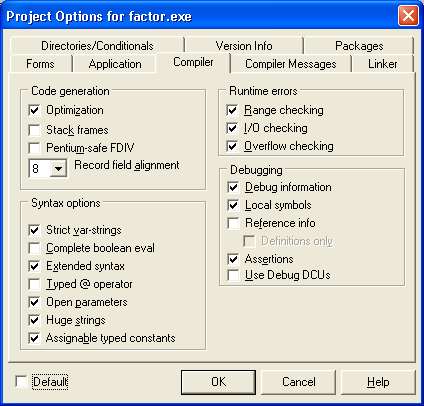
Task: Switch to the Linker tab
Action: pyautogui.click(x=382, y=64)
